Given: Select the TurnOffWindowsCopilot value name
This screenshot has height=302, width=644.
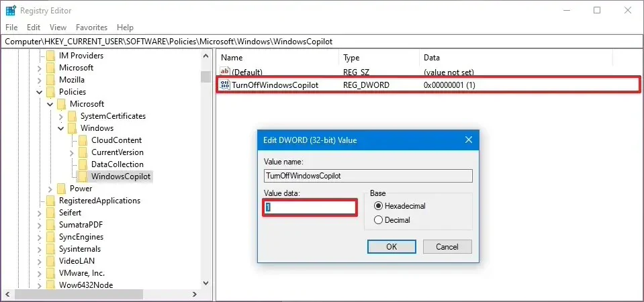Looking at the screenshot, I should 275,85.
